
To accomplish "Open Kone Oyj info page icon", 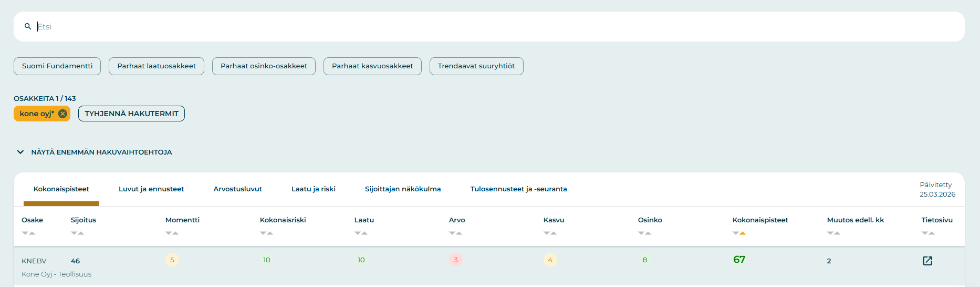I will (927, 261).
